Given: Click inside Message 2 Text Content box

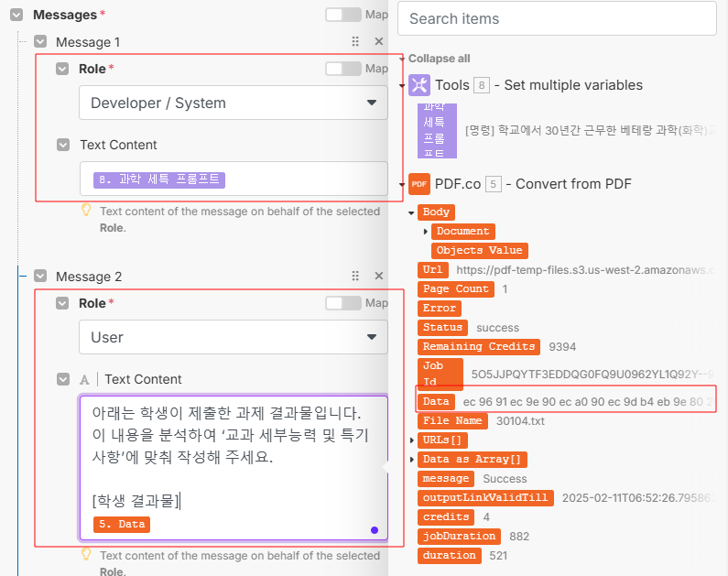Looking at the screenshot, I should (x=234, y=468).
